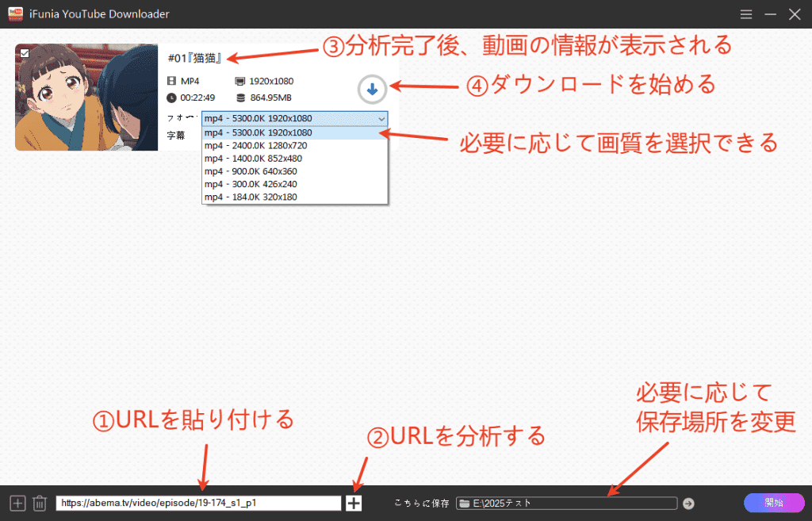The height and width of the screenshot is (521, 812).
Task: Select the trash icon to clear list
Action: (39, 503)
